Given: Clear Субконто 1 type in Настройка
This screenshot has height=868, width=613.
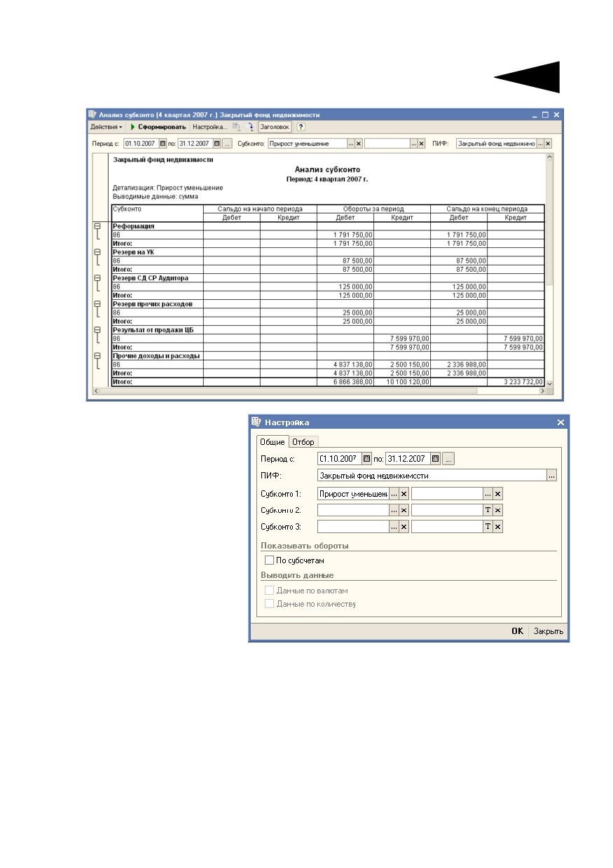Looking at the screenshot, I should (404, 493).
